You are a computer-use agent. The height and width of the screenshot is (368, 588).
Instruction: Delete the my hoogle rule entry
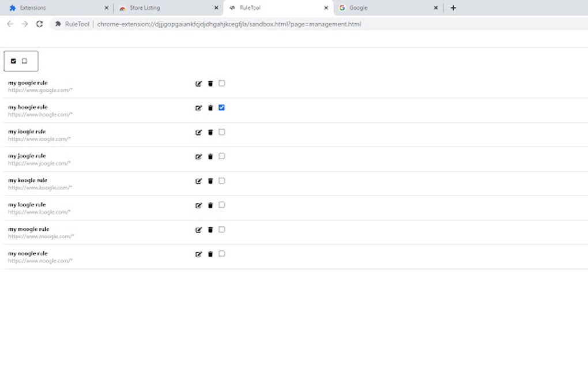pos(210,108)
